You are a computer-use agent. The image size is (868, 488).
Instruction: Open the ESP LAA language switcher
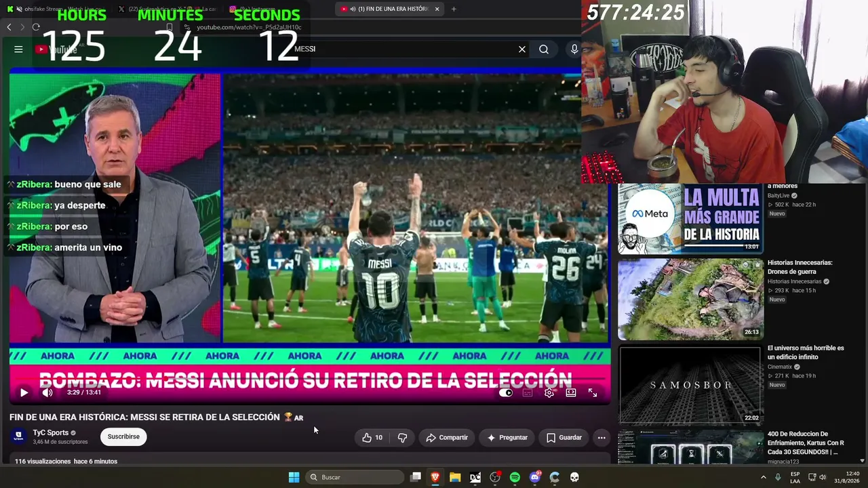[x=795, y=477]
